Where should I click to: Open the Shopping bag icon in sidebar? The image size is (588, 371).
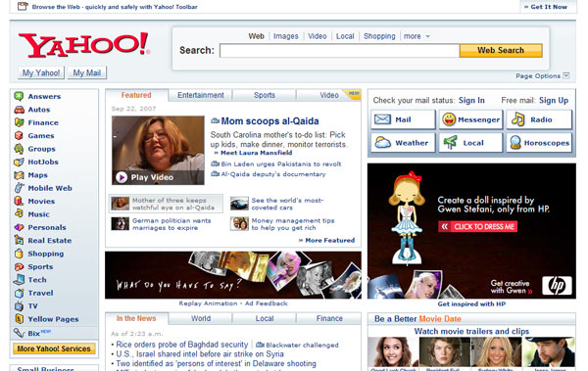[19, 254]
